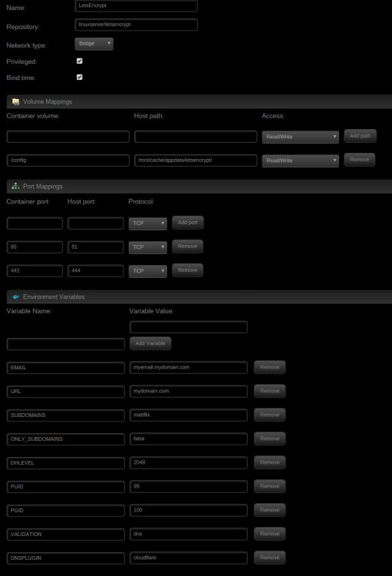Remove the PUID variable
The height and width of the screenshot is (576, 392).
coord(270,486)
